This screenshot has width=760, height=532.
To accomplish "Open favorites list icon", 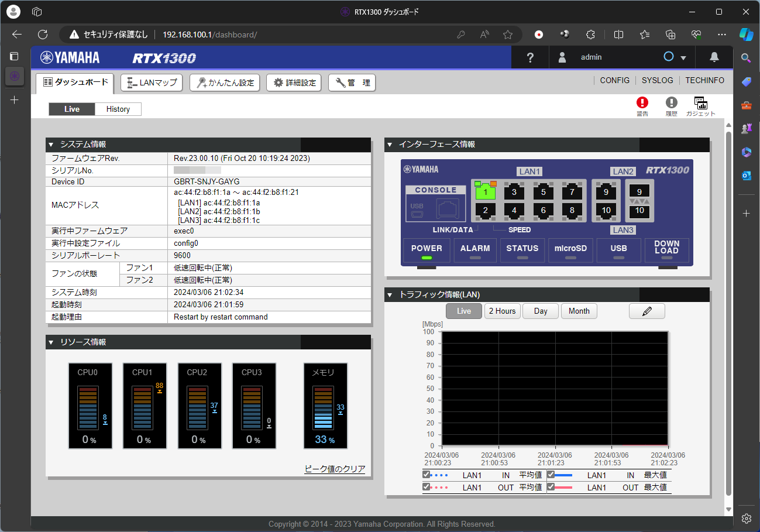I will coord(645,35).
